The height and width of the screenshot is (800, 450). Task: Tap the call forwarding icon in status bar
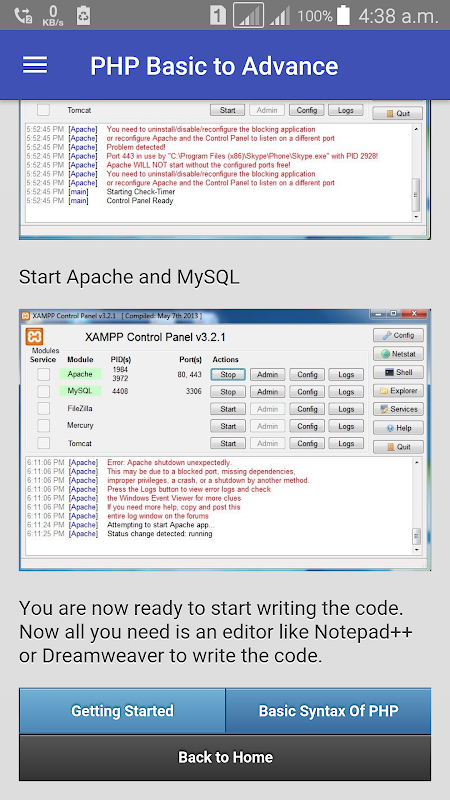(22, 15)
